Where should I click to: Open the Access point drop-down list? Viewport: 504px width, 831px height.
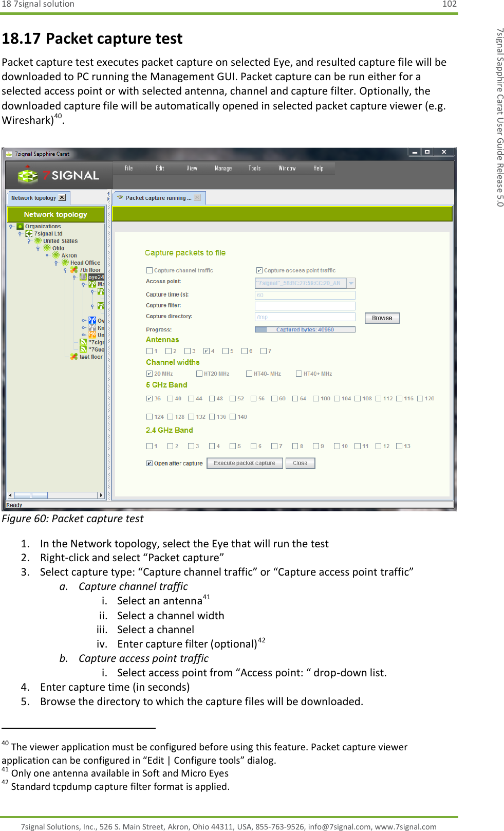(x=351, y=283)
